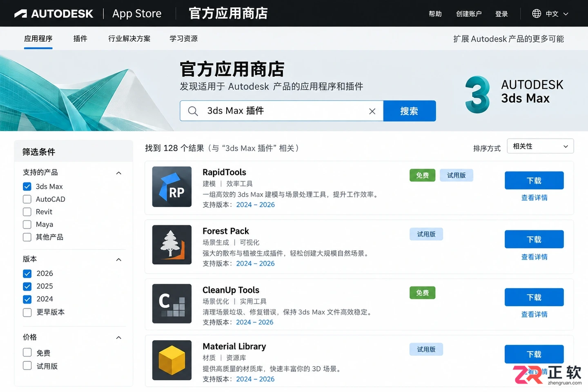Click the 试用版 badge on Forest Pack

426,234
